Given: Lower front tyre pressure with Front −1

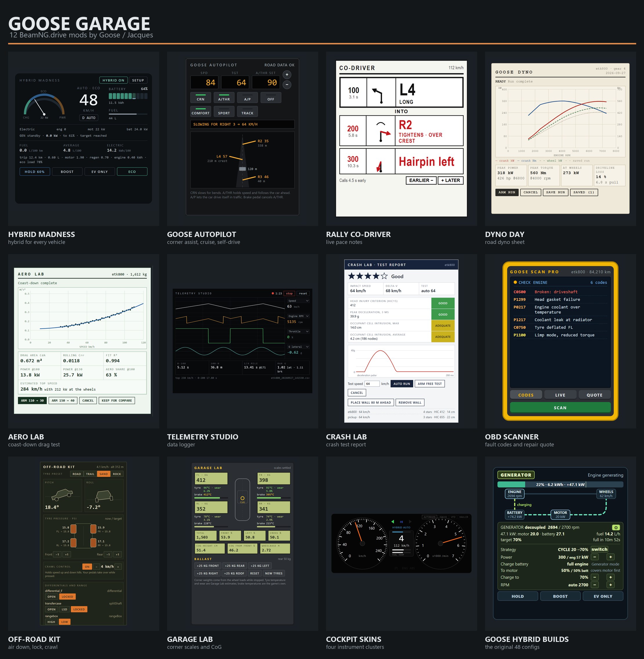Looking at the screenshot, I should click(57, 554).
